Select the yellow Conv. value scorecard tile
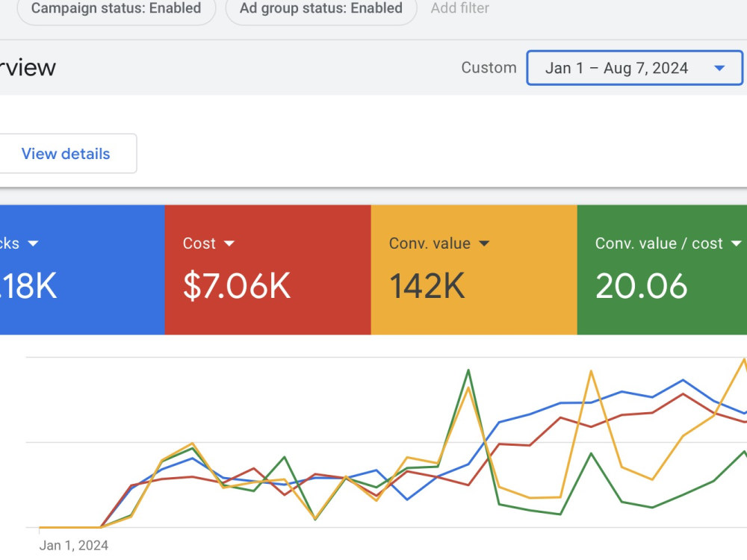 [474, 270]
